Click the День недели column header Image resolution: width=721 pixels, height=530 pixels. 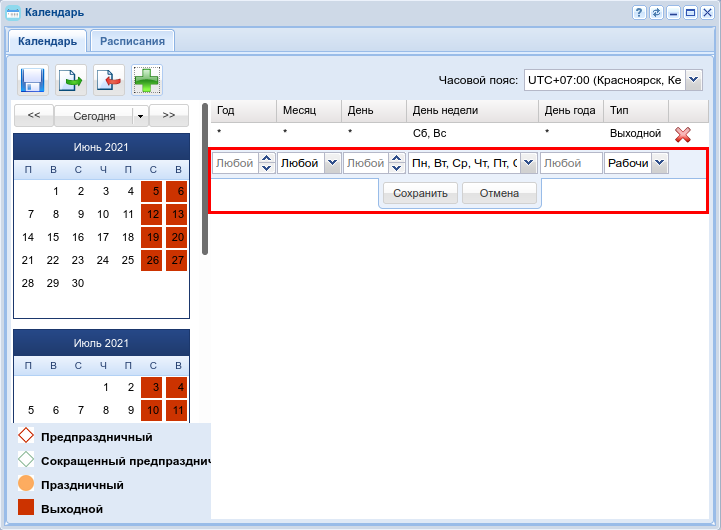click(x=472, y=111)
